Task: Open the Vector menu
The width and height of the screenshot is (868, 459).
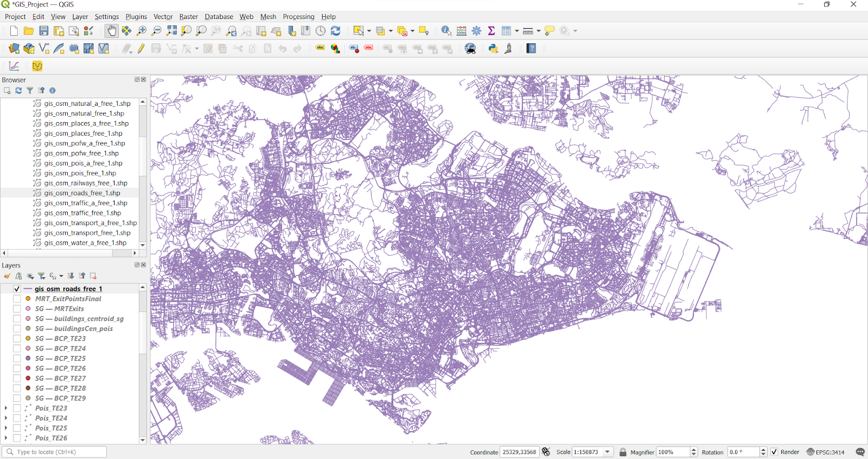Action: click(163, 17)
